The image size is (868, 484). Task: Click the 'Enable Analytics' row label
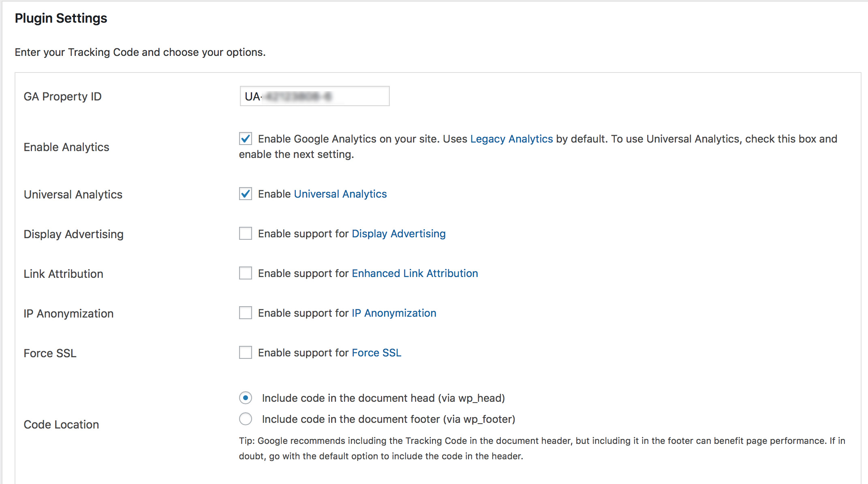click(66, 147)
